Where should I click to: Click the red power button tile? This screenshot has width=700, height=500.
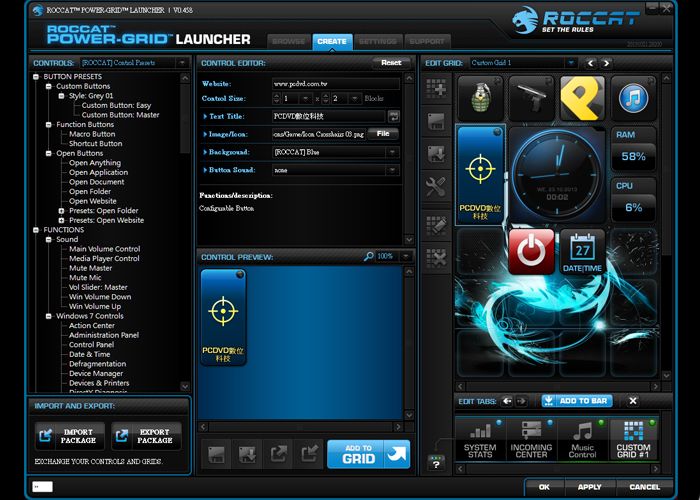(532, 251)
